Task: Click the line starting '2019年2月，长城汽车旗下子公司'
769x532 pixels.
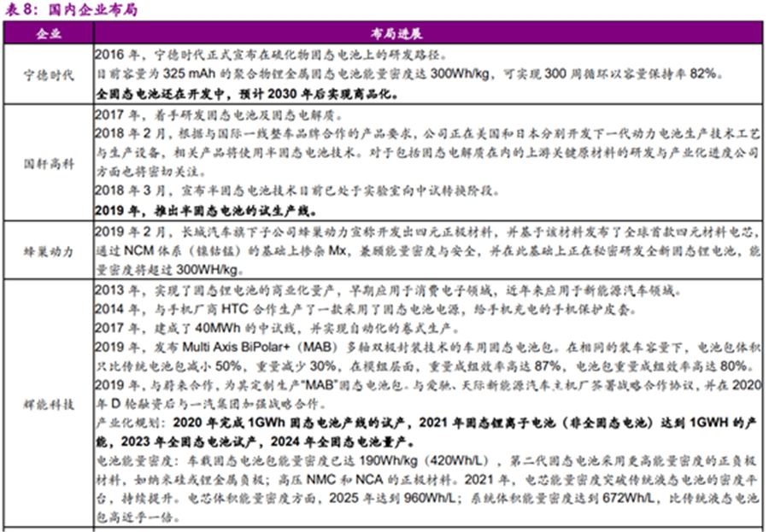Action: pyautogui.click(x=427, y=232)
